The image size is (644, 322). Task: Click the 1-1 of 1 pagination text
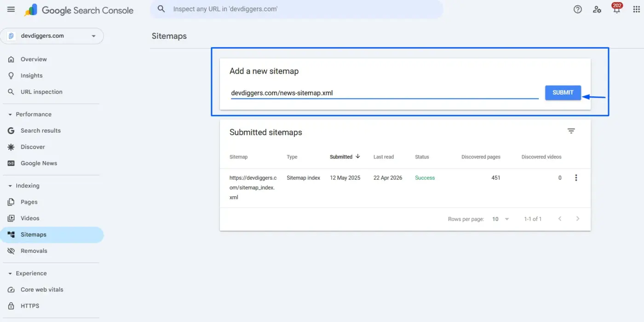(533, 219)
